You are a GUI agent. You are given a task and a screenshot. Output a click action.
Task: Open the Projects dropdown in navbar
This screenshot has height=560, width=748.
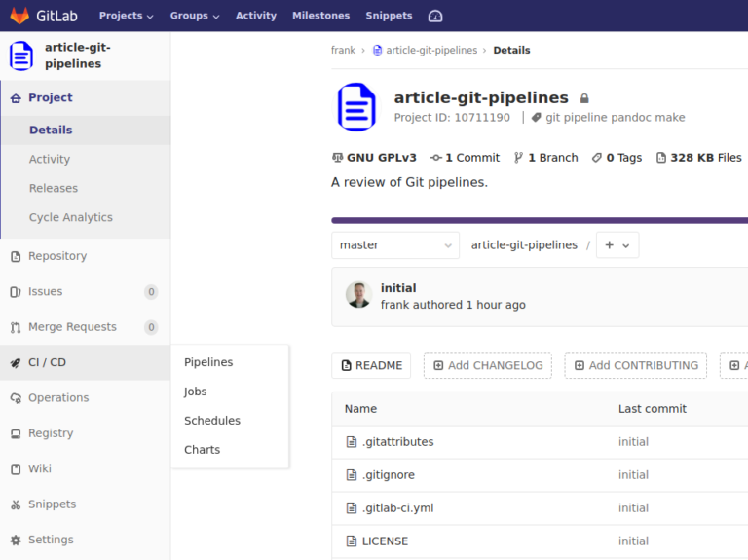pos(126,16)
